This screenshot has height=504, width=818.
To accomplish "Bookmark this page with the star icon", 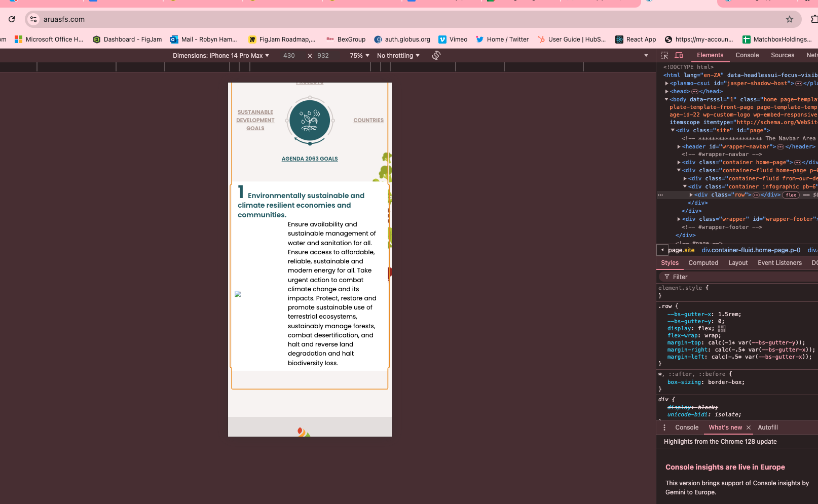I will coord(789,19).
